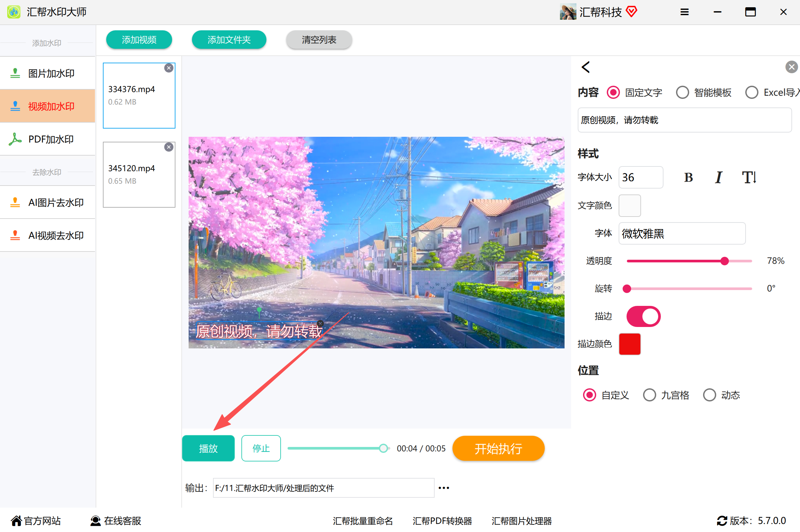Delete watermark via its small X handle
Screen dimensions: 800x532
pyautogui.click(x=320, y=324)
